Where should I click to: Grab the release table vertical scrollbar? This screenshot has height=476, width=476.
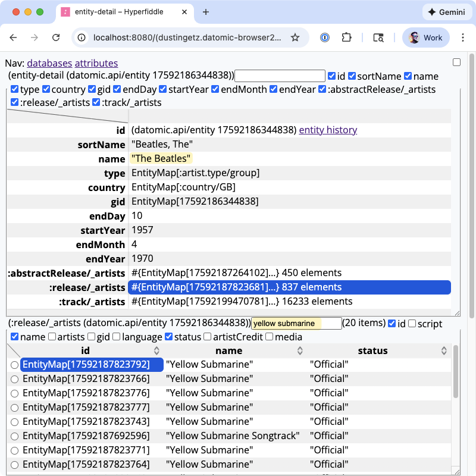point(455,371)
